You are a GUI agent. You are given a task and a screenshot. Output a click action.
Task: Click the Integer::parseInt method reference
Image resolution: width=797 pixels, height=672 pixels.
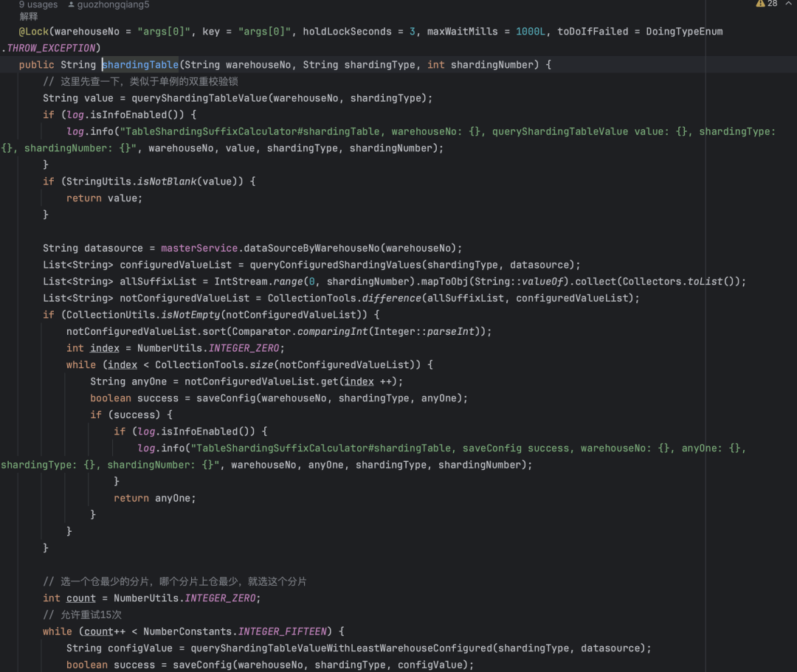tap(423, 332)
